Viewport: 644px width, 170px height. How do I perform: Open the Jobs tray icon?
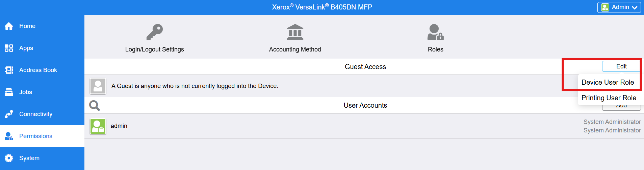(x=9, y=92)
